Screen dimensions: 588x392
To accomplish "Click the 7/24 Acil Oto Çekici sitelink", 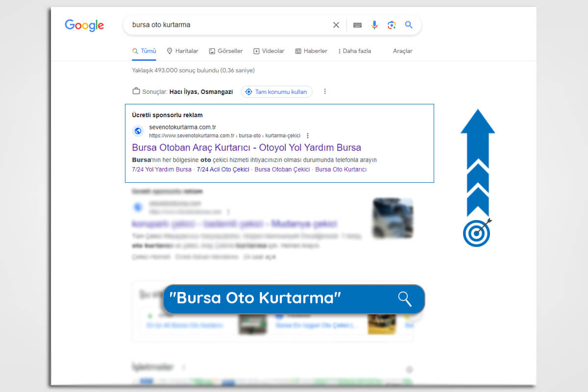I will coord(223,170).
